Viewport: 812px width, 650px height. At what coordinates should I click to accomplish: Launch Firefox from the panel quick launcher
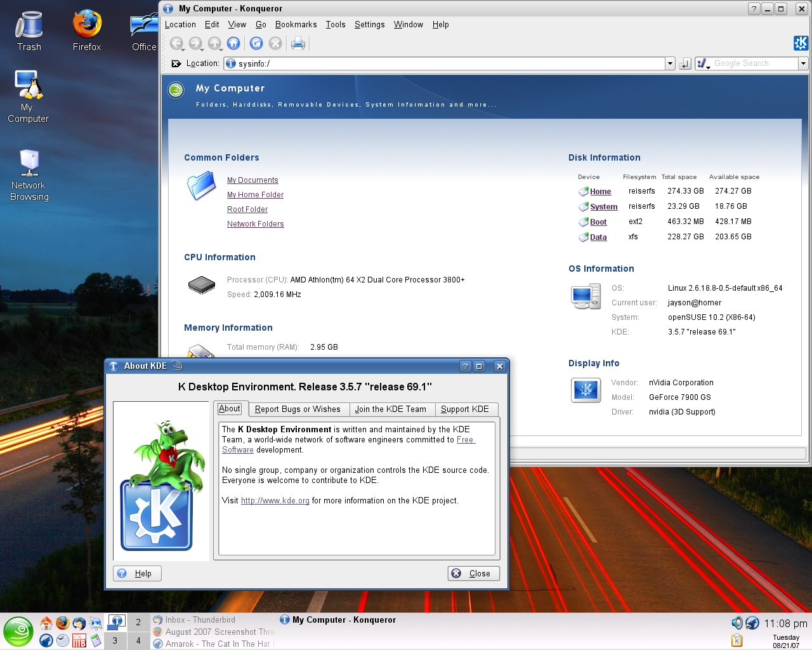(x=62, y=623)
